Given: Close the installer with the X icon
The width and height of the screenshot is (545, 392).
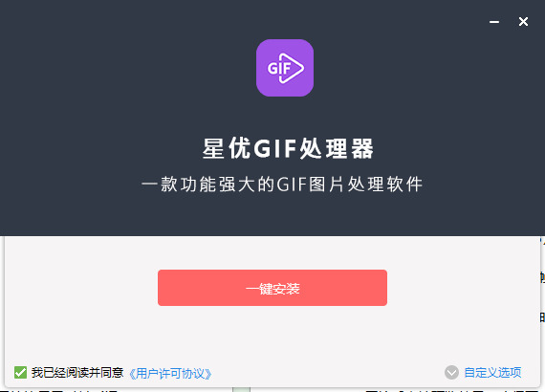Looking at the screenshot, I should [x=523, y=22].
